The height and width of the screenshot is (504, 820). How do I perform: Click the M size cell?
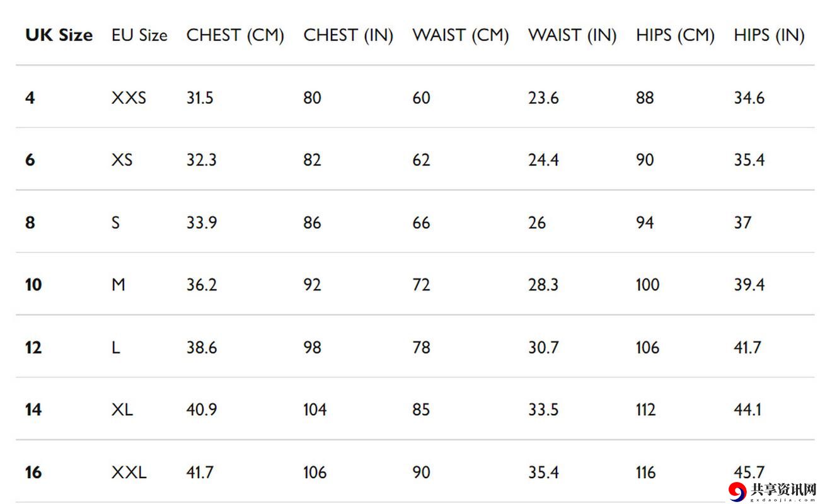click(118, 285)
